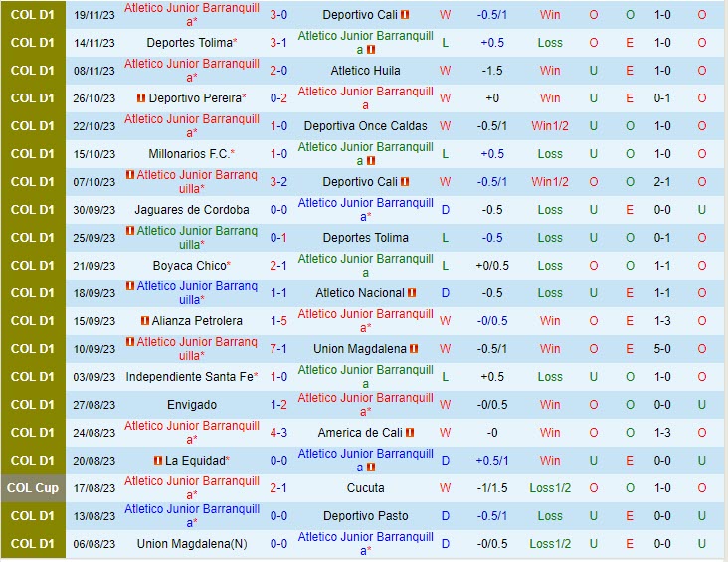Click the handicap -1.5 in the Atletico Huila row
Viewport: 728px width, 562px height.
(492, 71)
